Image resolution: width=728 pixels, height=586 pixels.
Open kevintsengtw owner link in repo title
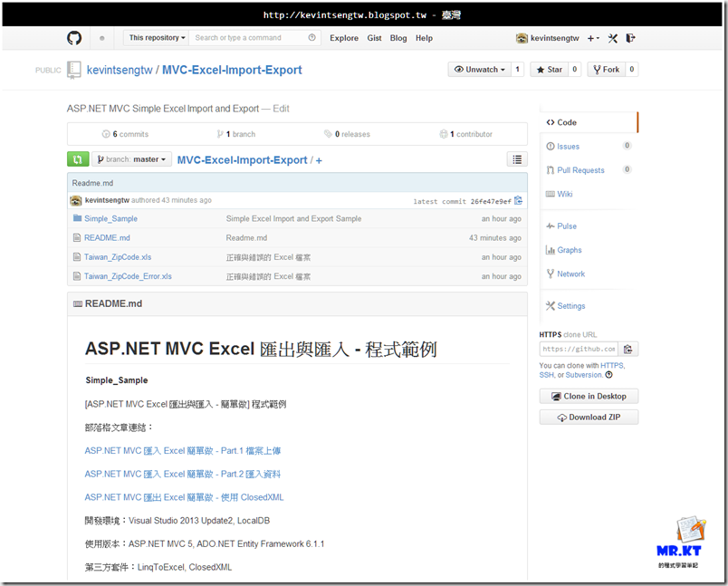[x=120, y=70]
